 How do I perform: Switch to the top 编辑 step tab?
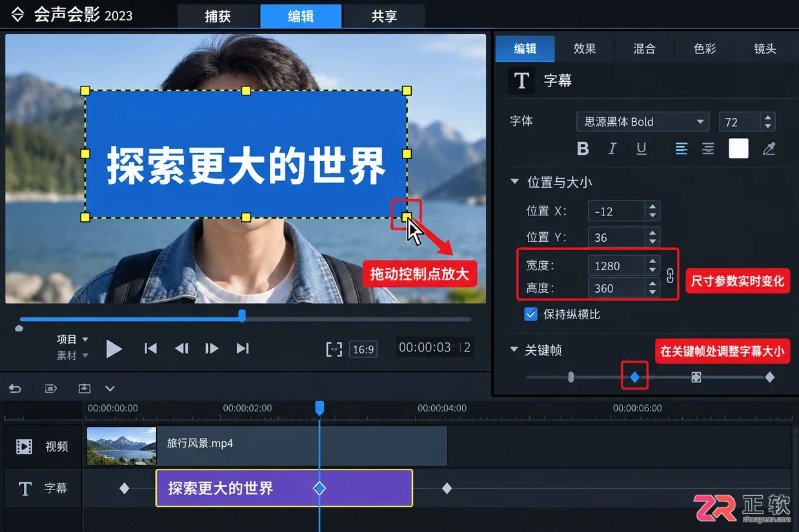point(301,16)
